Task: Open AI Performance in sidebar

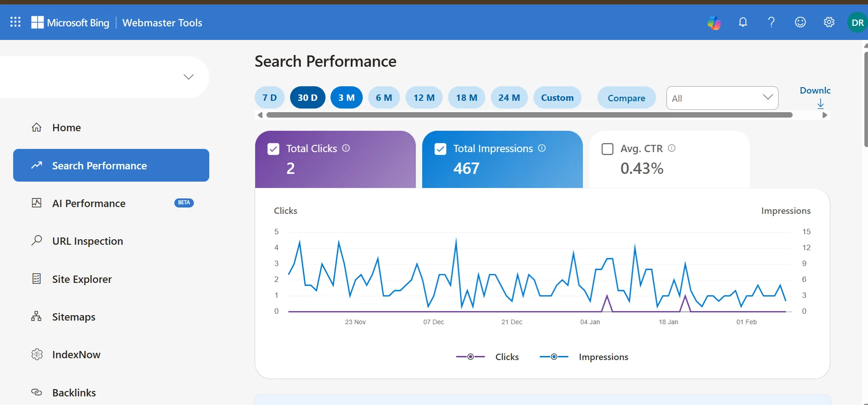Action: [111, 203]
